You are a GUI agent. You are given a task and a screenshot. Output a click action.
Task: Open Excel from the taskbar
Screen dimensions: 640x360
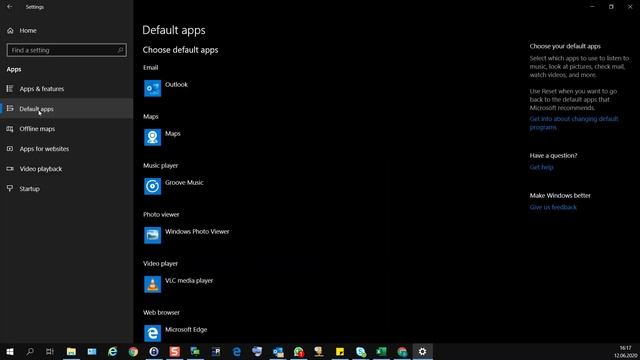(381, 351)
